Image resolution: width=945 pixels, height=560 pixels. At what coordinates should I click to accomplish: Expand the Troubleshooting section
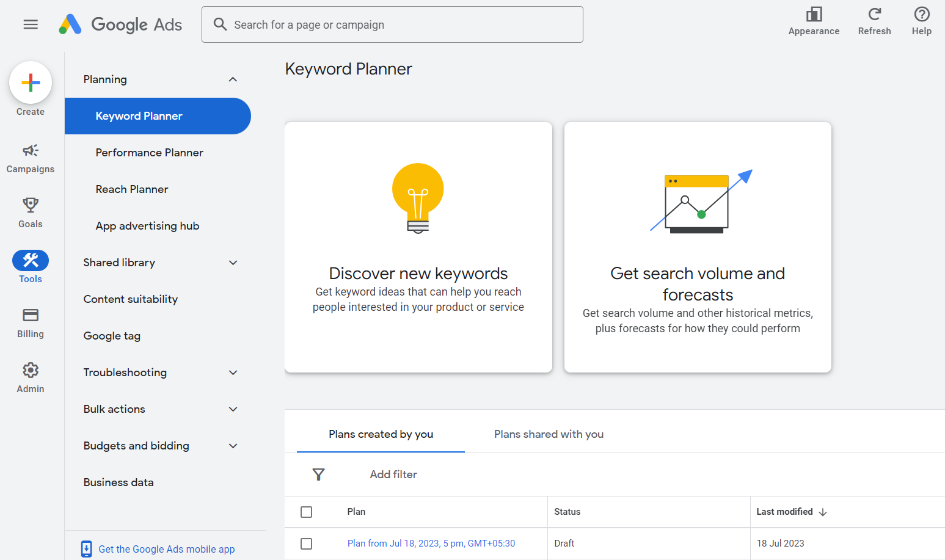point(233,373)
